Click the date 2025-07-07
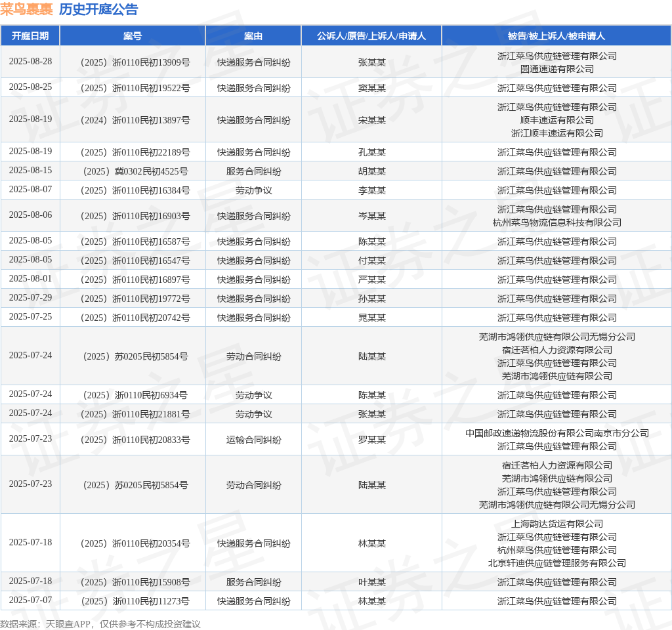The image size is (672, 630). click(x=30, y=600)
